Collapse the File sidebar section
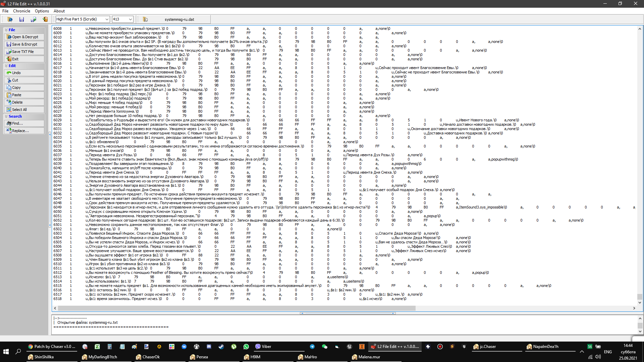The image size is (644, 362). [6, 30]
